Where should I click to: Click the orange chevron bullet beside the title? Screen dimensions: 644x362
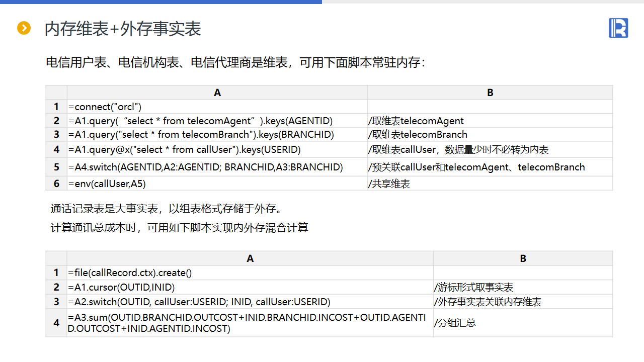point(24,28)
